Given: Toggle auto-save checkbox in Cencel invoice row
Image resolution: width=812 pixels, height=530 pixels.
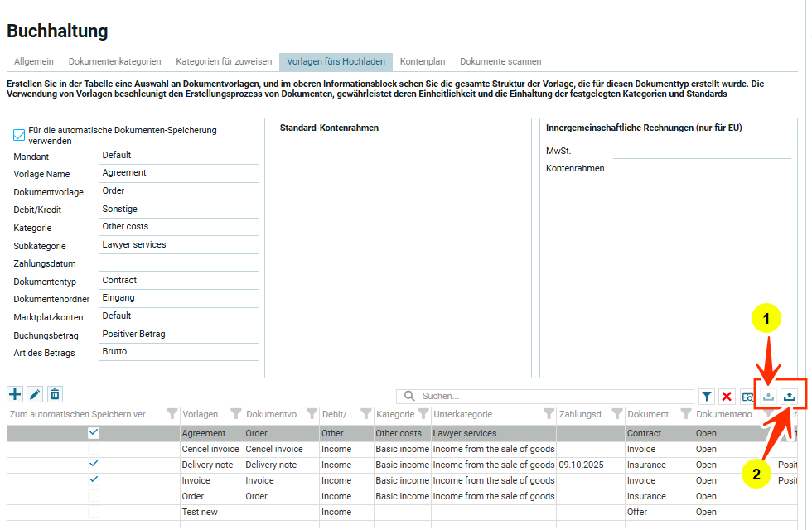Looking at the screenshot, I should (94, 449).
